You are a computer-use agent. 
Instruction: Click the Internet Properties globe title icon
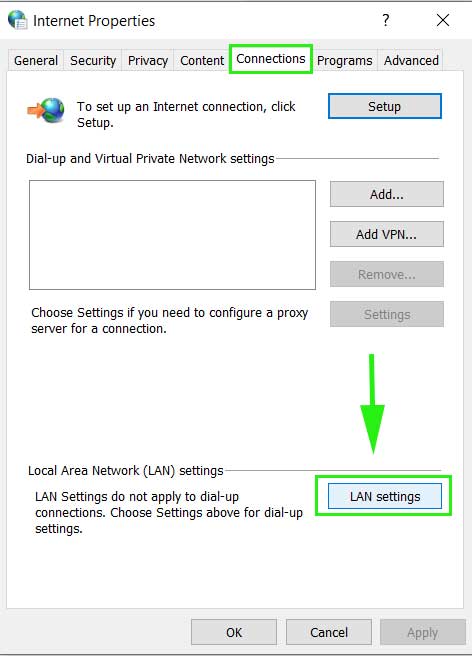(x=18, y=20)
